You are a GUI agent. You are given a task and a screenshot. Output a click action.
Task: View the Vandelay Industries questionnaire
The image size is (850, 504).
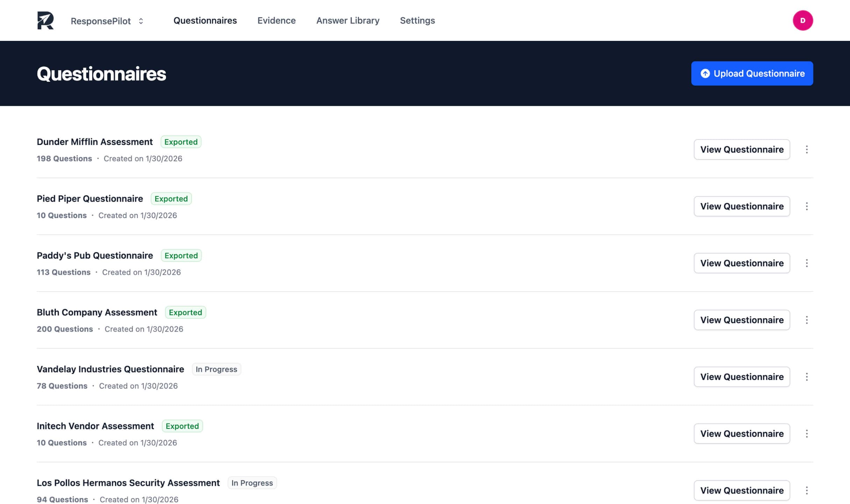click(x=742, y=377)
